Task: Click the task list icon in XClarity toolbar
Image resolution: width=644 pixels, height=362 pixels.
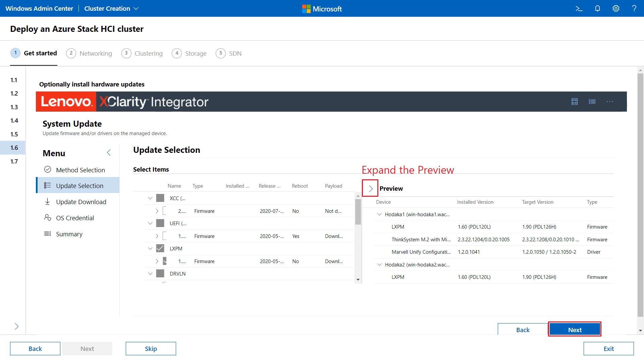Action: (x=592, y=102)
